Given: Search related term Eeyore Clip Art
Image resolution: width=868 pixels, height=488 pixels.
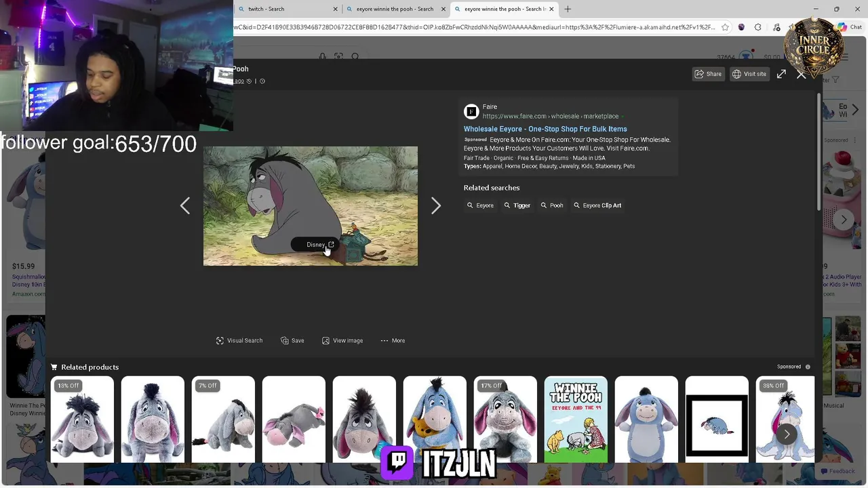Looking at the screenshot, I should coord(597,205).
